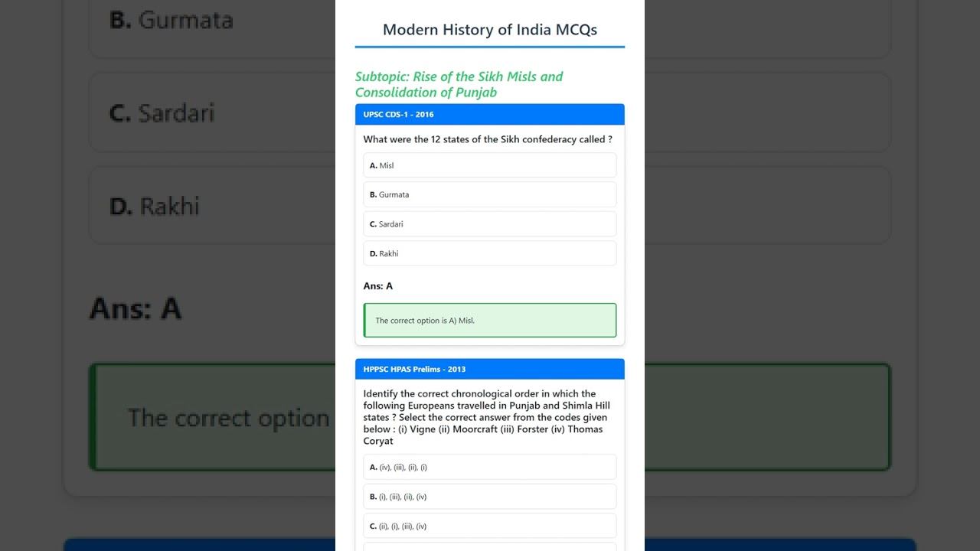Select small D. Rakhi answer option

[x=490, y=253]
